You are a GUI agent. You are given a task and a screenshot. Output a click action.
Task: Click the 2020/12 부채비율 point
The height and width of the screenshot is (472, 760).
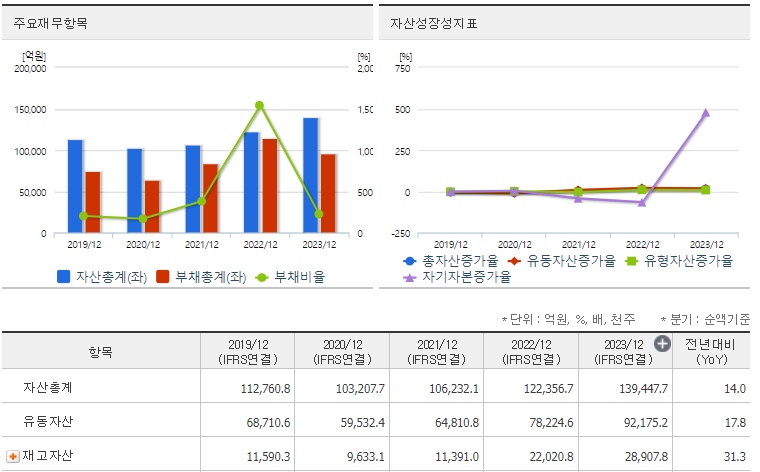pyautogui.click(x=142, y=219)
